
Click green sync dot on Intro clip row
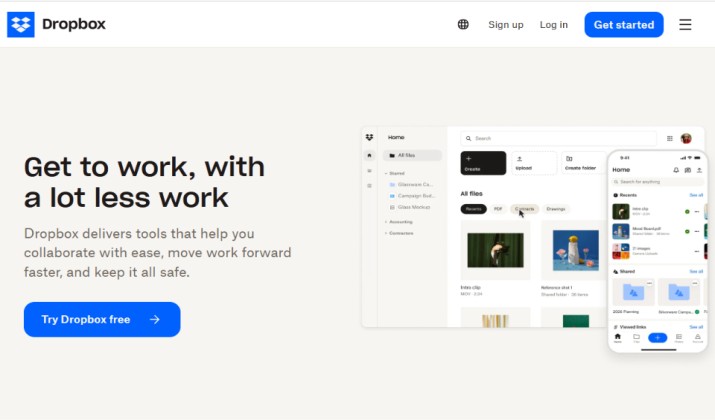coord(687,212)
